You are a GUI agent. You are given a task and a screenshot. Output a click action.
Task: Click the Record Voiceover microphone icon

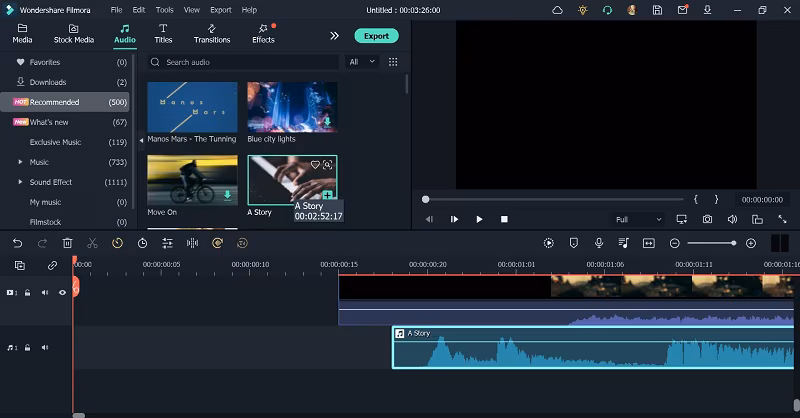(598, 243)
